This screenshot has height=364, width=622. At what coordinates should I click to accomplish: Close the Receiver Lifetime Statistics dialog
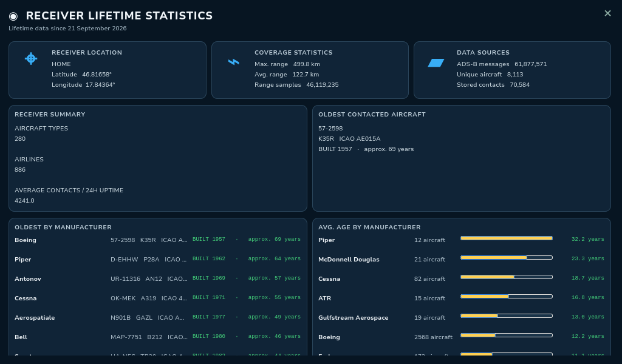click(607, 13)
